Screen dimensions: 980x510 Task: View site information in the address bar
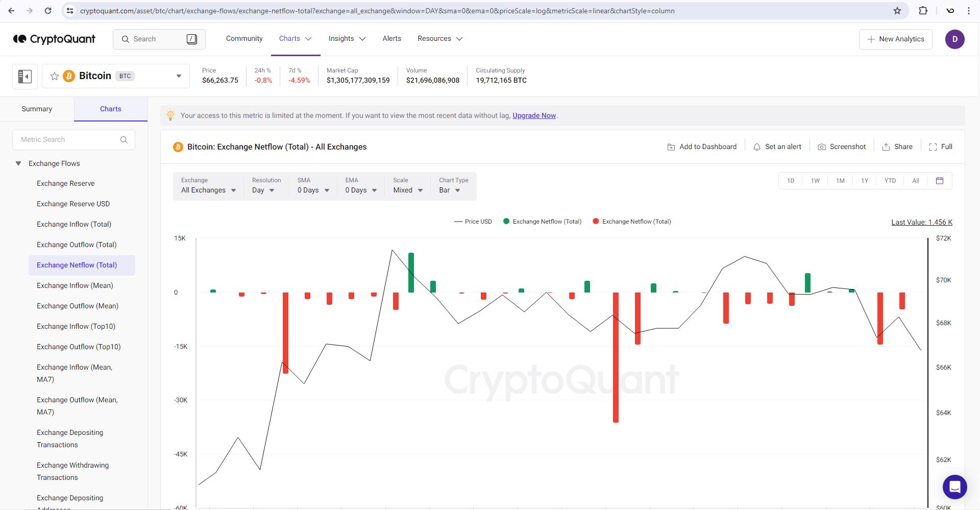[70, 11]
